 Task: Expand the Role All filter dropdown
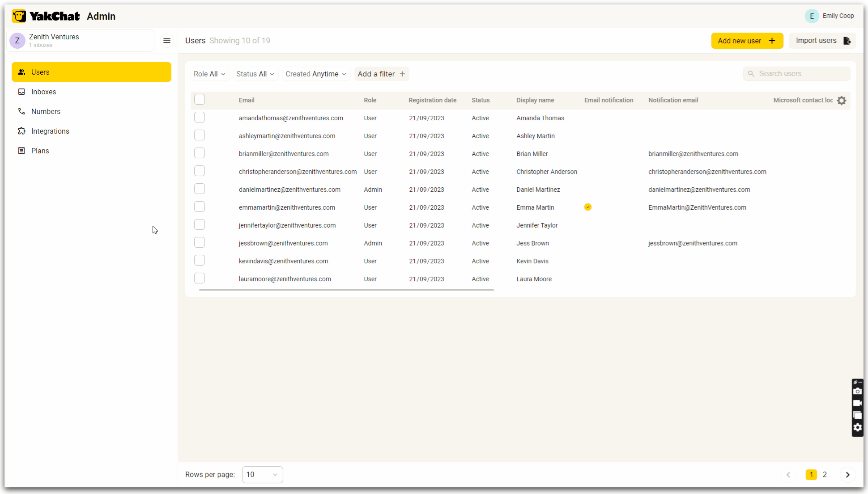tap(209, 74)
